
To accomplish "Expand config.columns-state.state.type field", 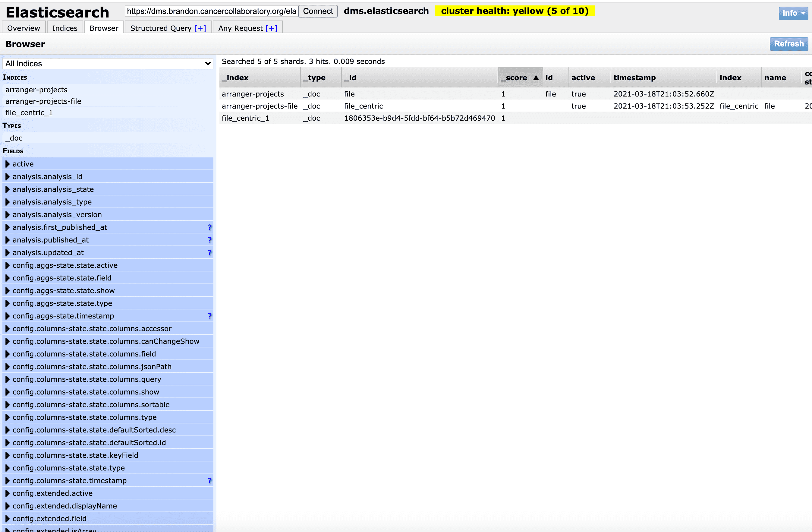I will [8, 468].
